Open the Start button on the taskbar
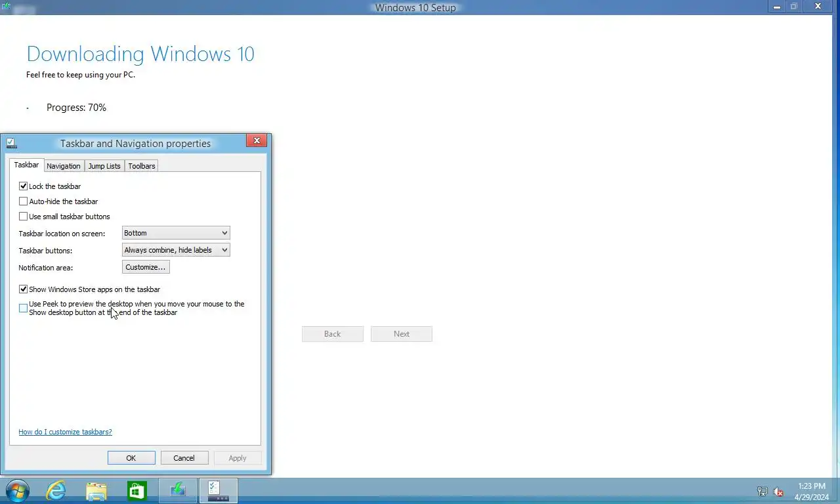The image size is (840, 504). click(17, 490)
